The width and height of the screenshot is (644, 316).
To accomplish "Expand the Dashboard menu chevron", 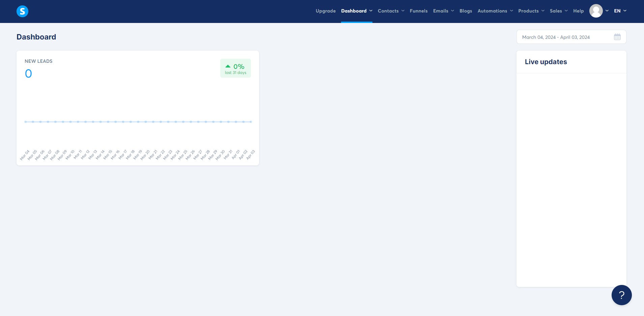I will pos(371,11).
